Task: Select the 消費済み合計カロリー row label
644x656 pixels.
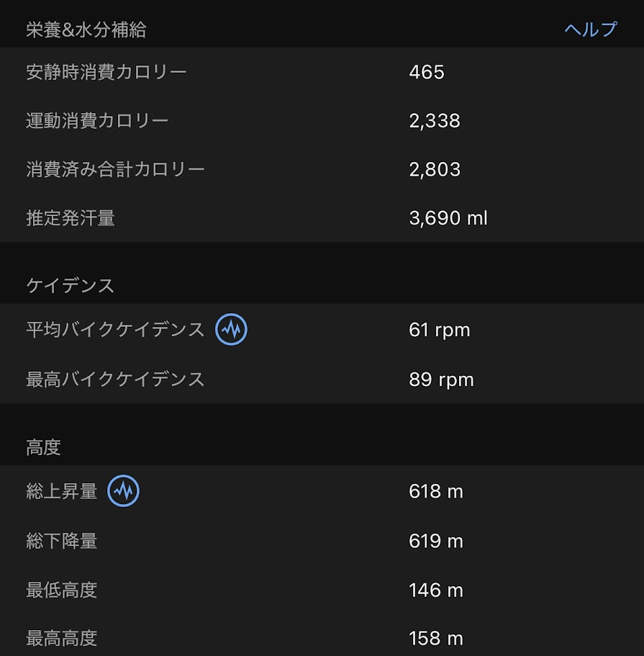Action: 115,169
